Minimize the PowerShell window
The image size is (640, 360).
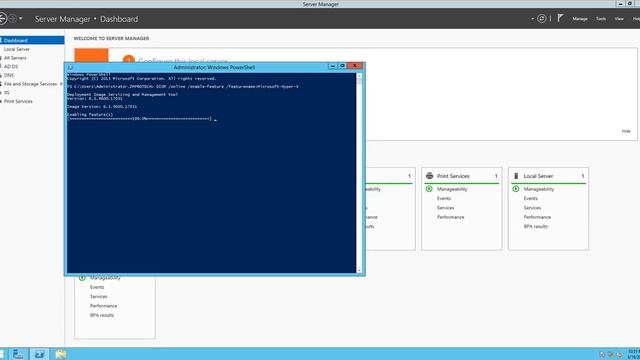click(x=333, y=66)
